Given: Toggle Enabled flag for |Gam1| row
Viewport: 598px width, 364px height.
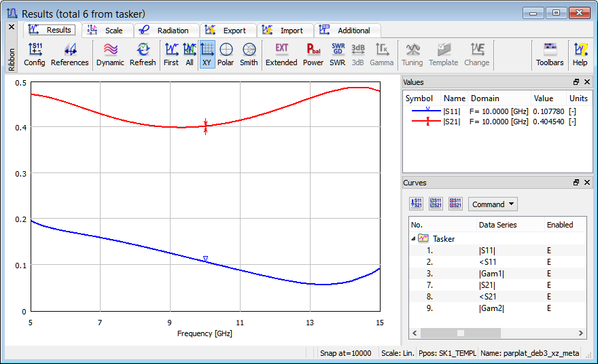Looking at the screenshot, I should (549, 273).
